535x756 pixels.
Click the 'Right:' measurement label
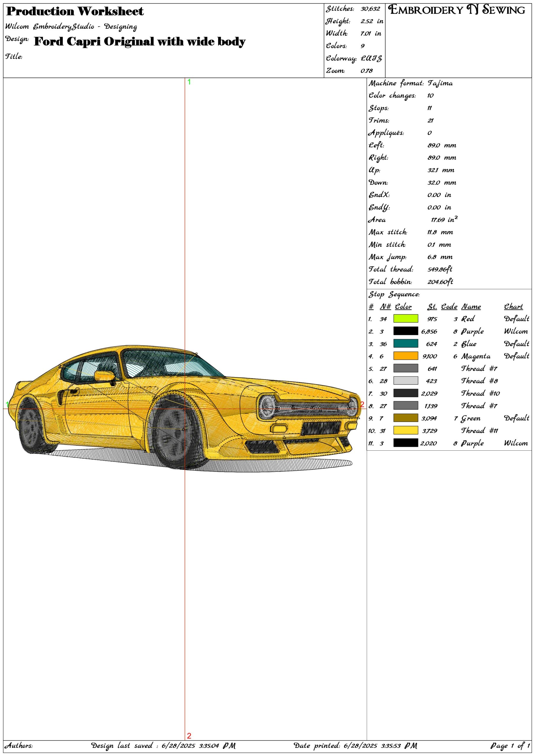tap(378, 158)
